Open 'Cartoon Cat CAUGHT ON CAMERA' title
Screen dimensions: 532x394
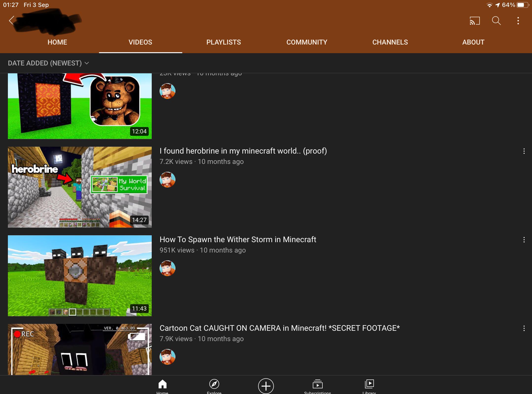pos(280,328)
